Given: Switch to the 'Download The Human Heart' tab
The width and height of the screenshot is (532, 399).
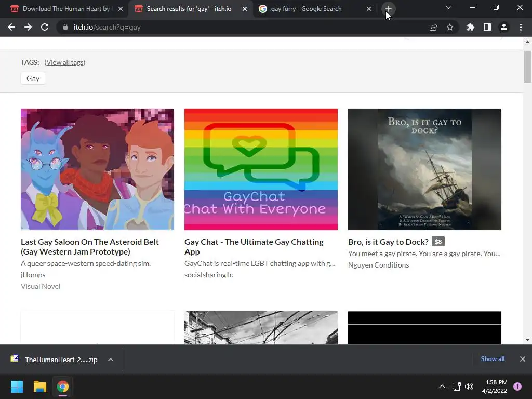Looking at the screenshot, I should tap(64, 9).
